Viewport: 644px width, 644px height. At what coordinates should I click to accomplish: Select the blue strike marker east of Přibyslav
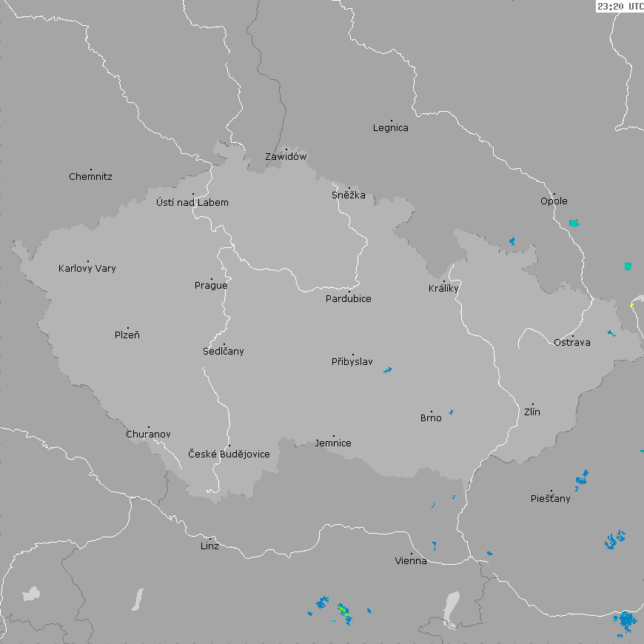click(387, 369)
